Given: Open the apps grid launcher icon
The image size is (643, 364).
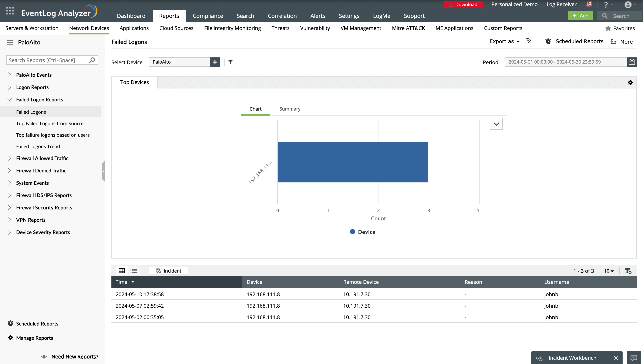Looking at the screenshot, I should 10,11.
